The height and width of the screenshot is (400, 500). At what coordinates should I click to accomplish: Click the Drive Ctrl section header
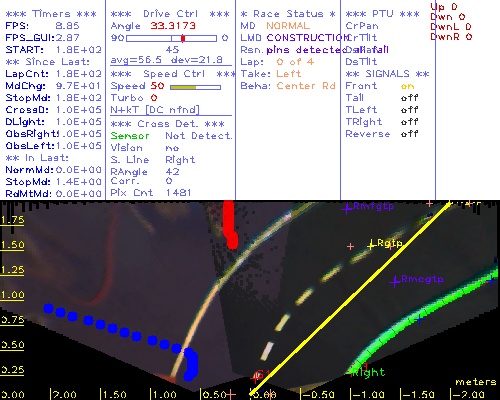[170, 14]
